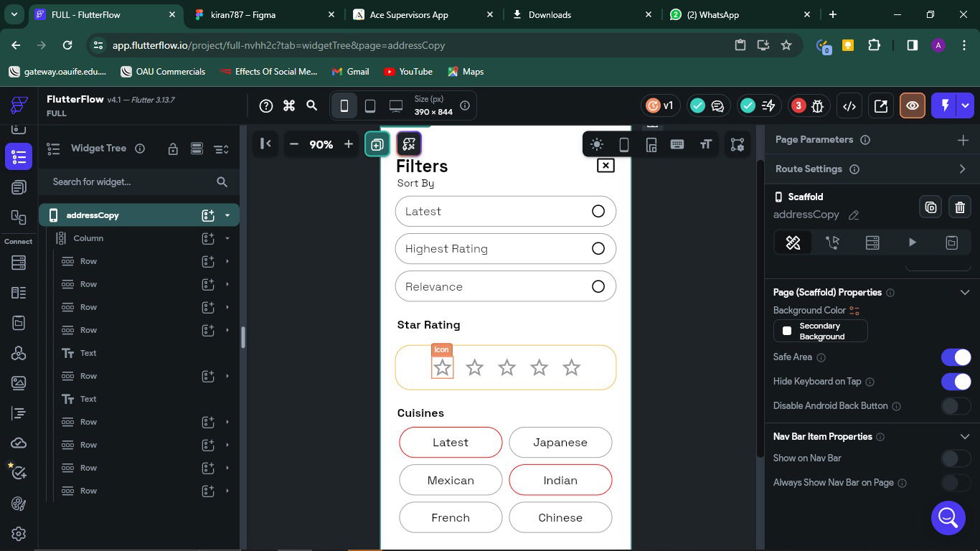Click the lock icon in Widget Tree
The height and width of the screenshot is (551, 980).
(x=173, y=149)
